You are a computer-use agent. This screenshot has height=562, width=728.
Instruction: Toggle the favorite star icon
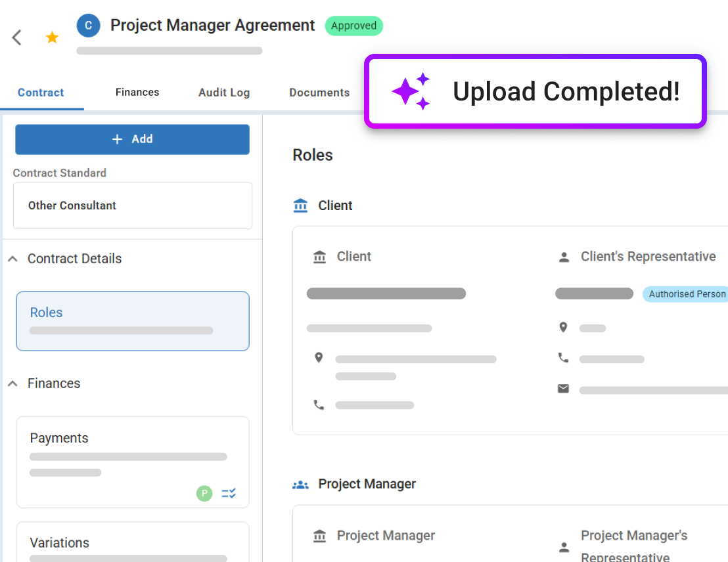[52, 37]
